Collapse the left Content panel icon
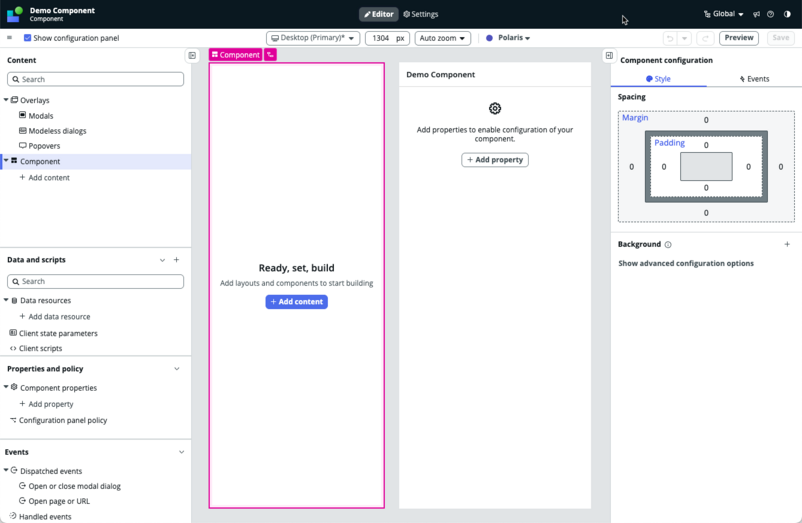Viewport: 802px width, 523px height. [192, 55]
